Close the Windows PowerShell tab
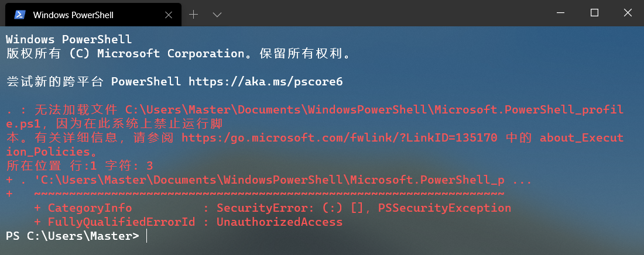 [171, 14]
